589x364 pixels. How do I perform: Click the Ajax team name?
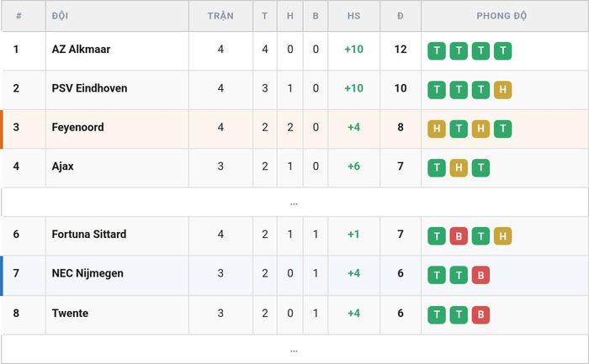(63, 166)
